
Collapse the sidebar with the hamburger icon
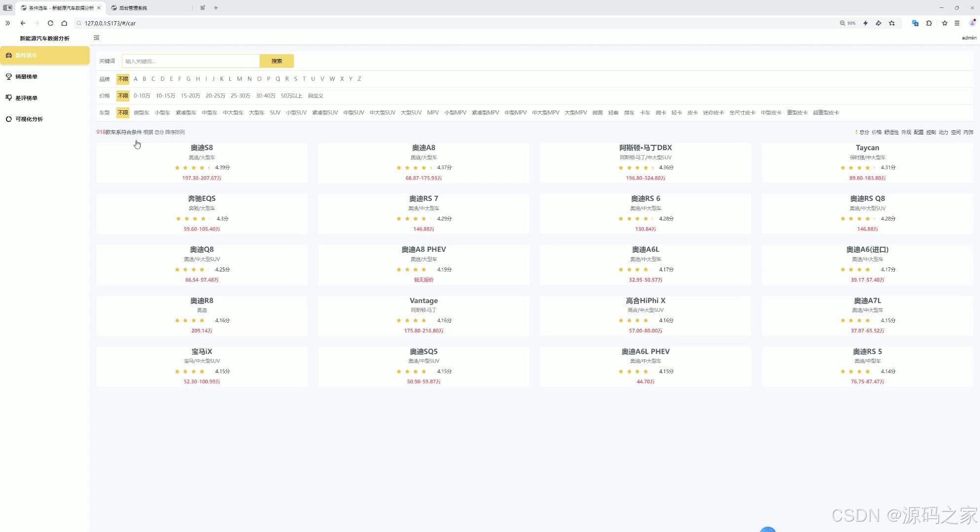pyautogui.click(x=97, y=37)
